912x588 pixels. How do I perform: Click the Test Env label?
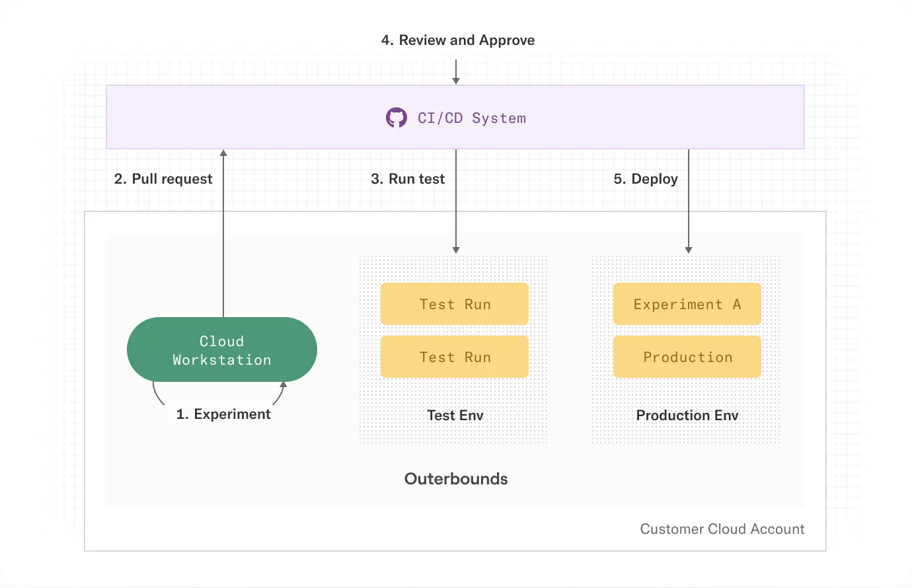455,416
